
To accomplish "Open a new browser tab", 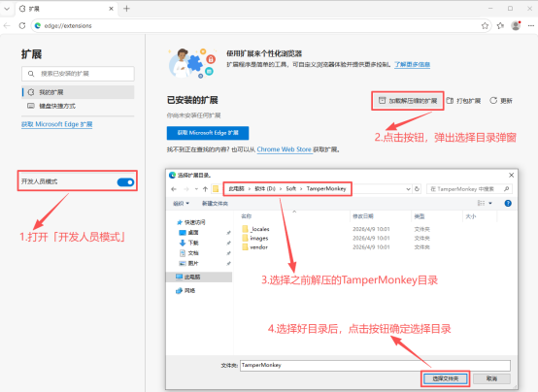I will click(126, 9).
